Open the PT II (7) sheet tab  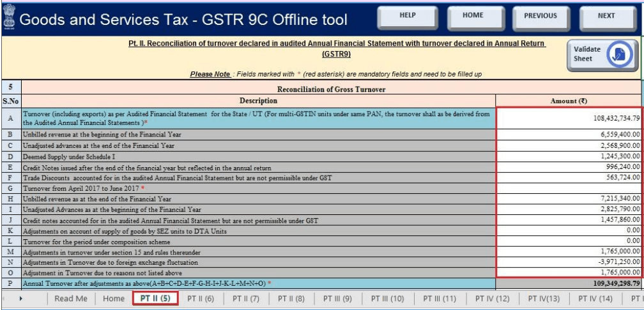(x=245, y=299)
